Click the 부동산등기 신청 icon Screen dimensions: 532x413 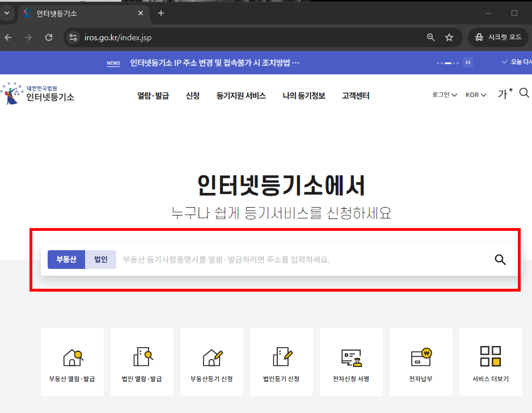tap(212, 361)
